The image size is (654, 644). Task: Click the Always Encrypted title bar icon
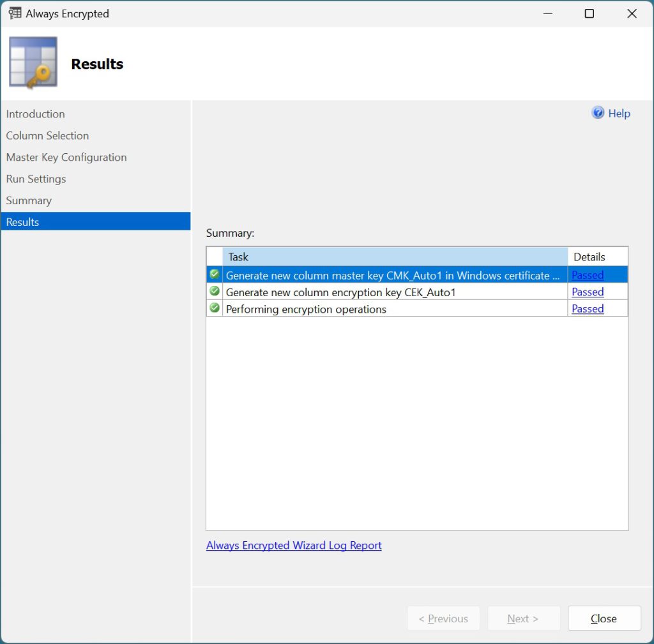click(15, 13)
